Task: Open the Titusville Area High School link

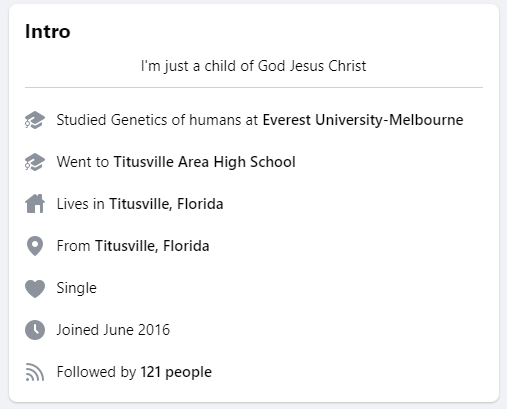Action: [x=205, y=162]
